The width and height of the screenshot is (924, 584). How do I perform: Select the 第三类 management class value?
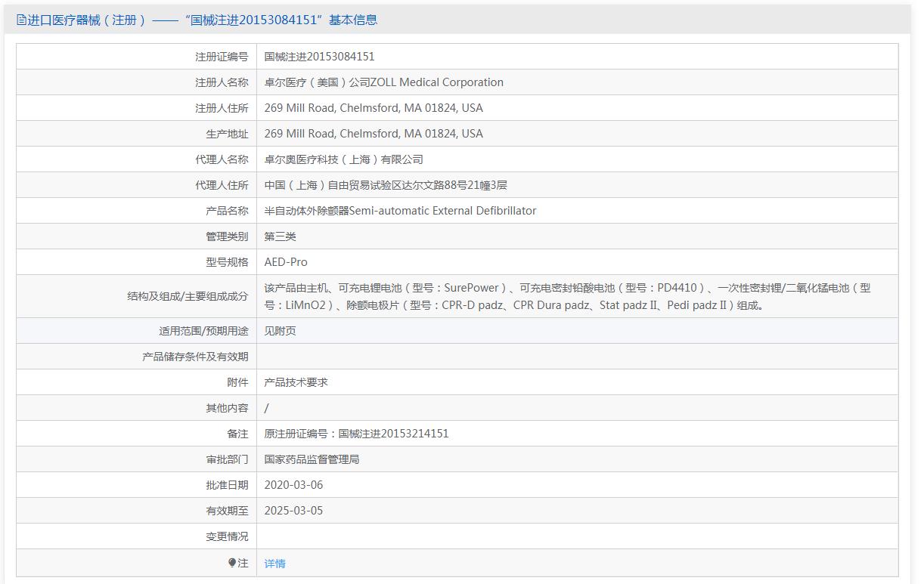pyautogui.click(x=280, y=236)
